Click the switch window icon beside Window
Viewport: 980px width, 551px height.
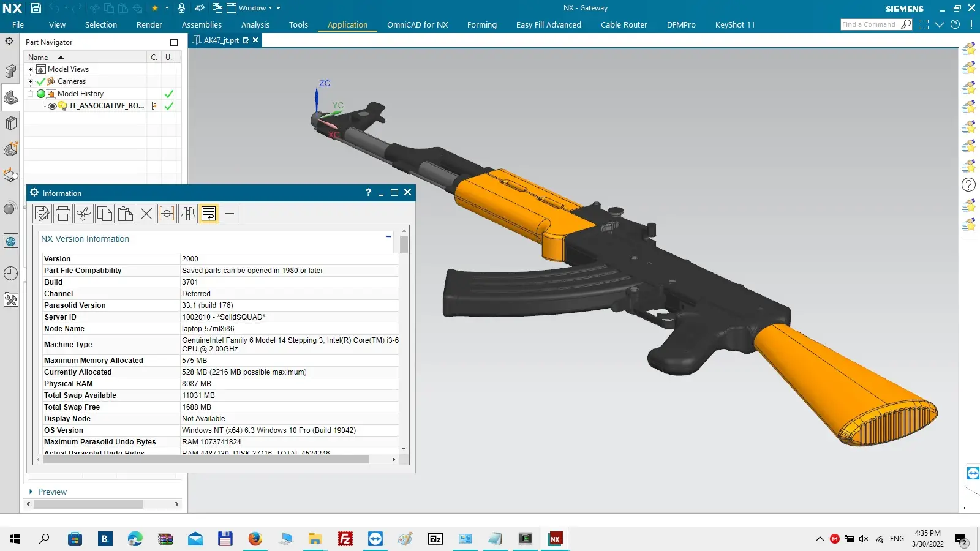[217, 8]
